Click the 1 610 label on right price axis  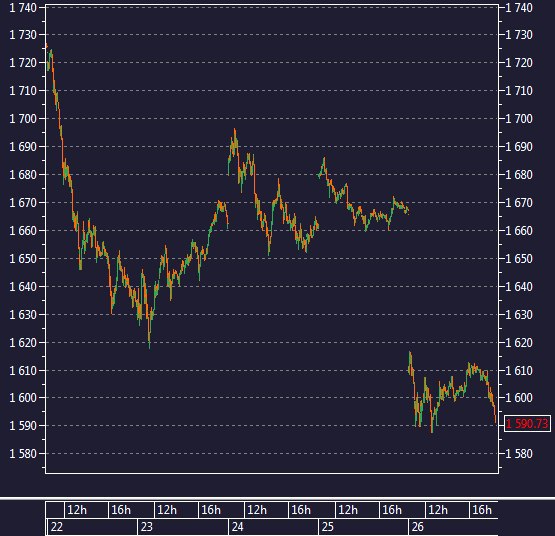click(x=519, y=371)
